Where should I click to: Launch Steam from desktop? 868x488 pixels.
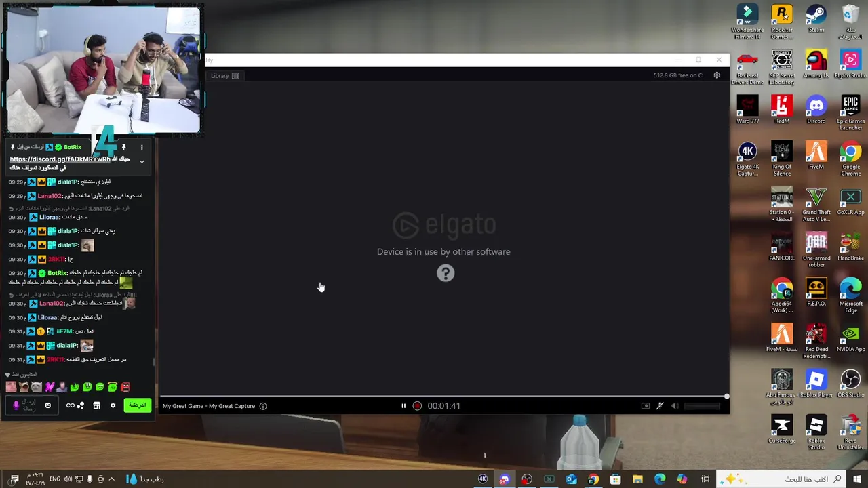tap(816, 19)
